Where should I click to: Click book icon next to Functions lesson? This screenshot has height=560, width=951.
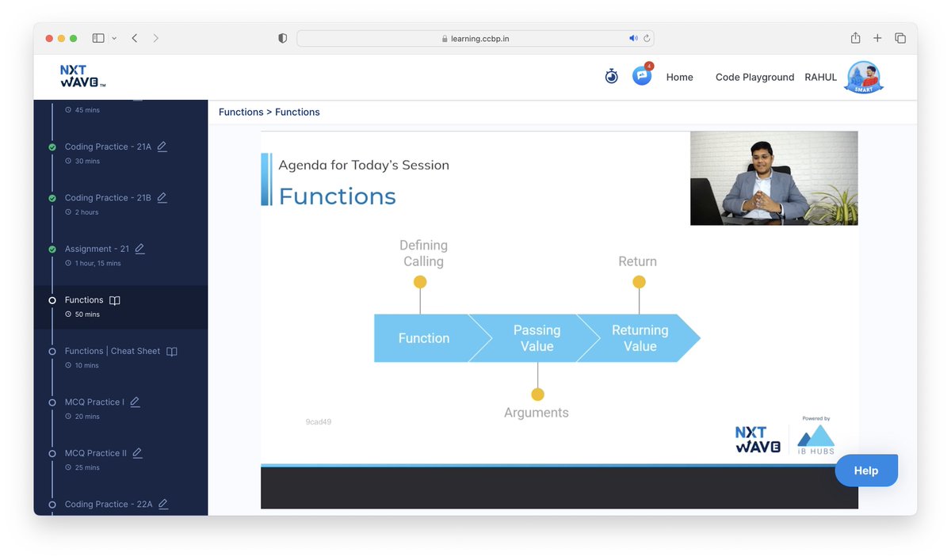tap(115, 300)
